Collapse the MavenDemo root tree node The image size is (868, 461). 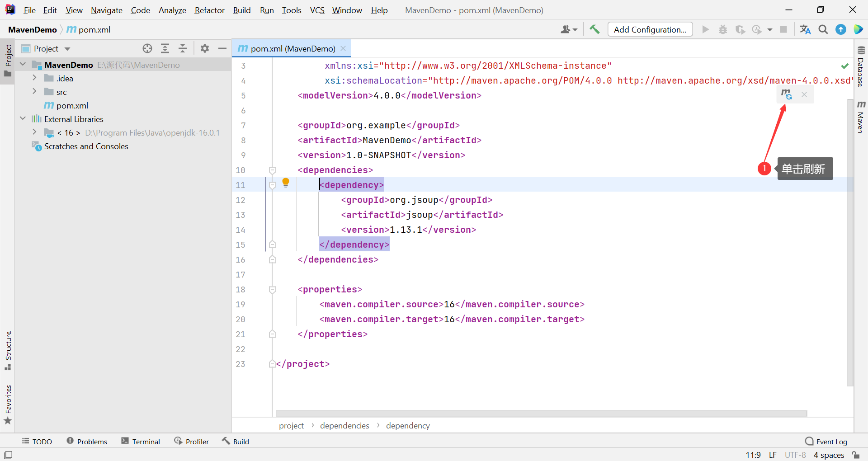tap(23, 64)
